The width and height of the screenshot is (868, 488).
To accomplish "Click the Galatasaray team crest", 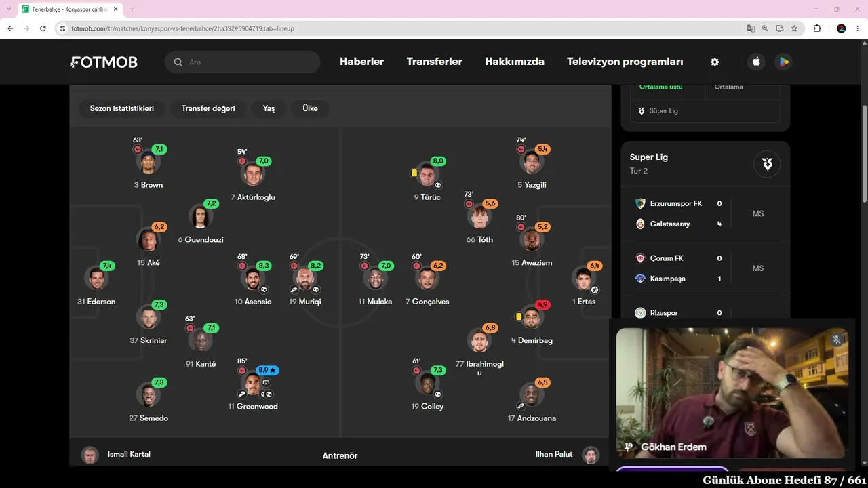I will [640, 224].
